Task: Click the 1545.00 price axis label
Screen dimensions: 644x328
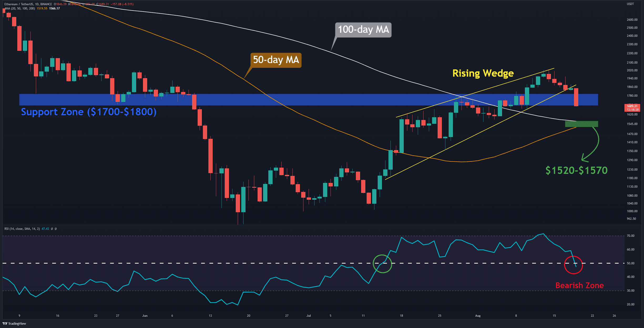Action: pyautogui.click(x=632, y=124)
